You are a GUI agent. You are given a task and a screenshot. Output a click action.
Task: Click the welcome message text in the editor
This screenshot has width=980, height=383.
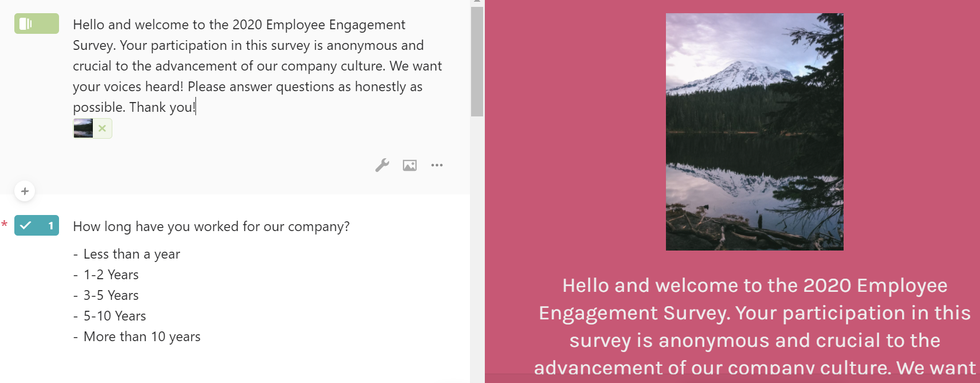point(257,66)
